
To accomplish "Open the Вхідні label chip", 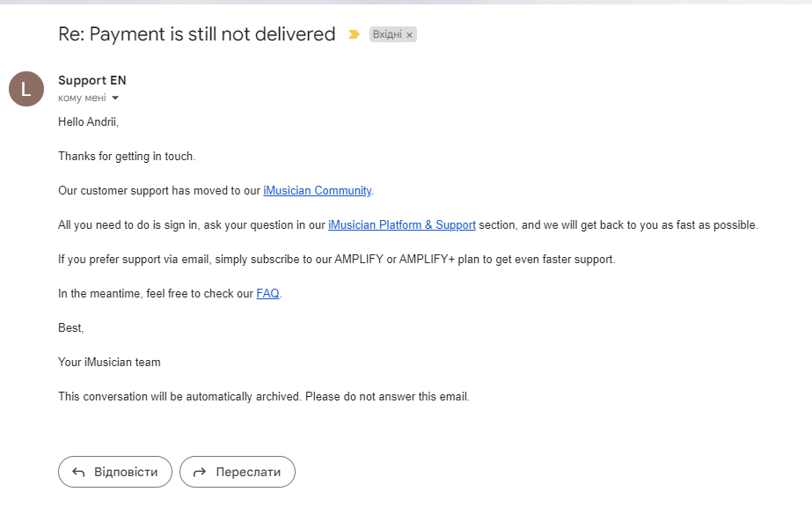I will tap(387, 34).
